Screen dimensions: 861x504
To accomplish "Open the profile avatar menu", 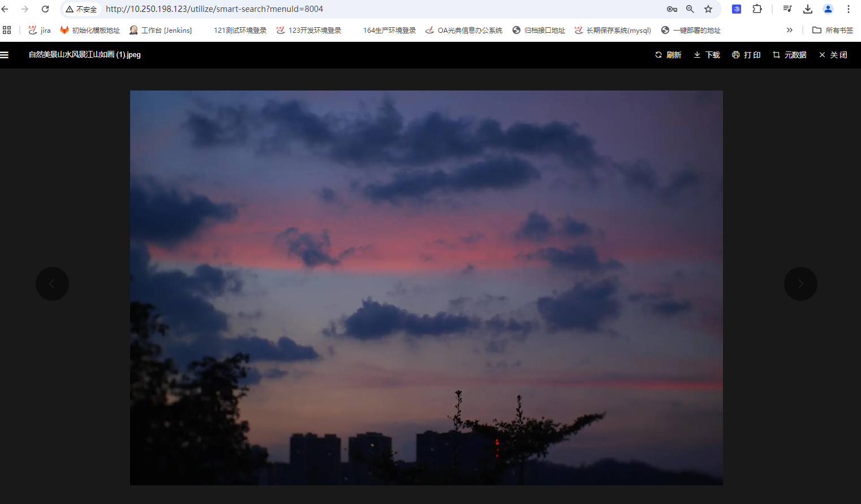I will pos(828,9).
